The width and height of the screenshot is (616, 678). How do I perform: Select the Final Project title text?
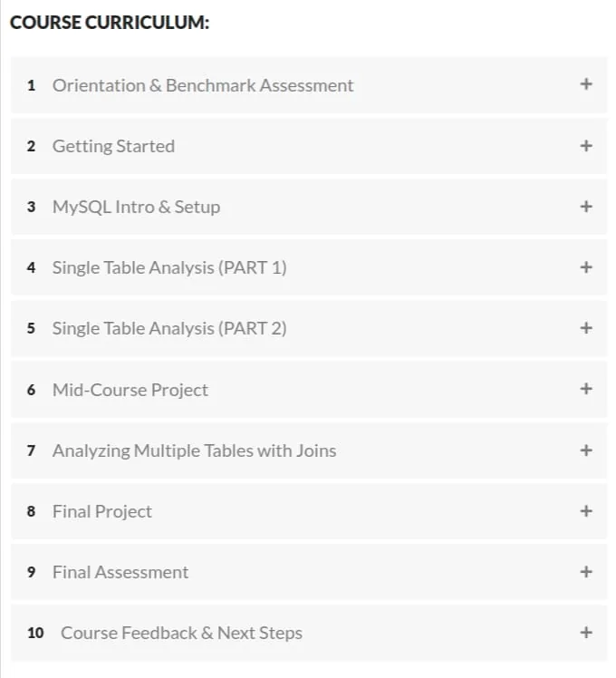pyautogui.click(x=102, y=511)
